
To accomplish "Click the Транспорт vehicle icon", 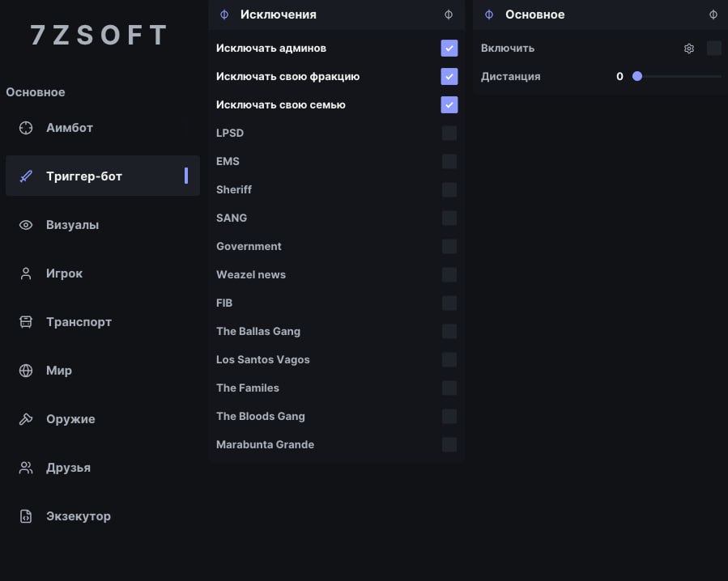I will (x=26, y=322).
